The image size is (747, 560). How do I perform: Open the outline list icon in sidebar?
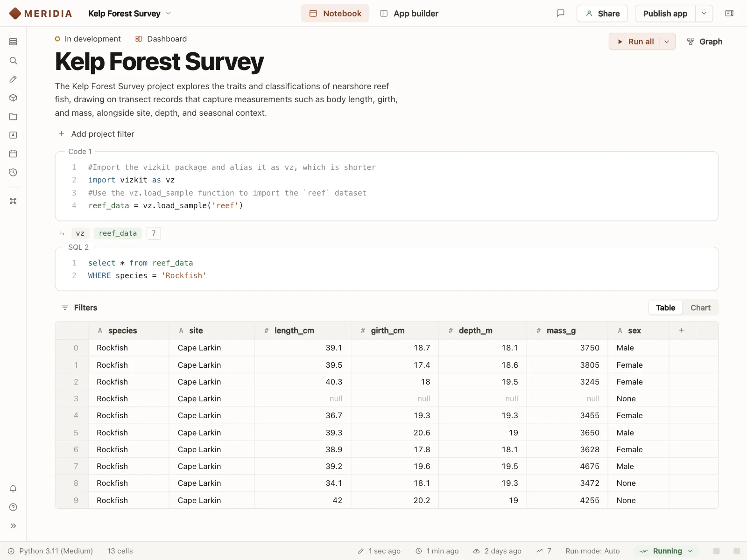coord(13,42)
